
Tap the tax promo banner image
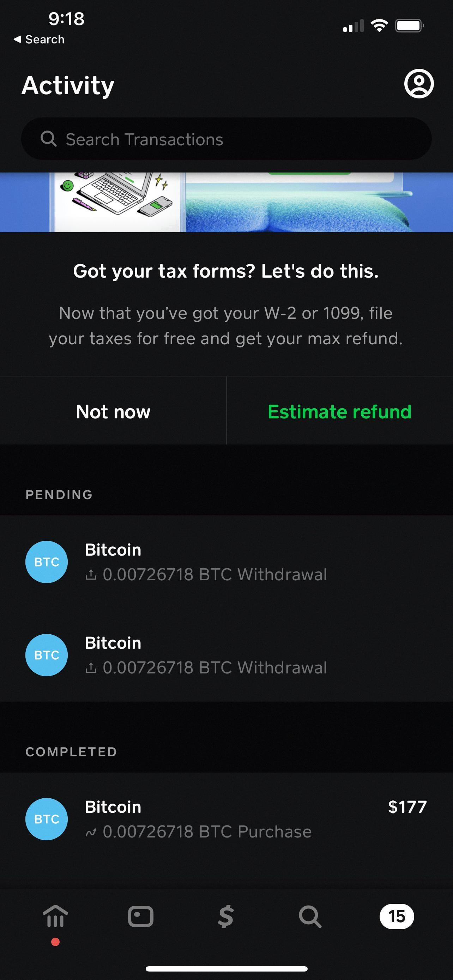click(226, 202)
